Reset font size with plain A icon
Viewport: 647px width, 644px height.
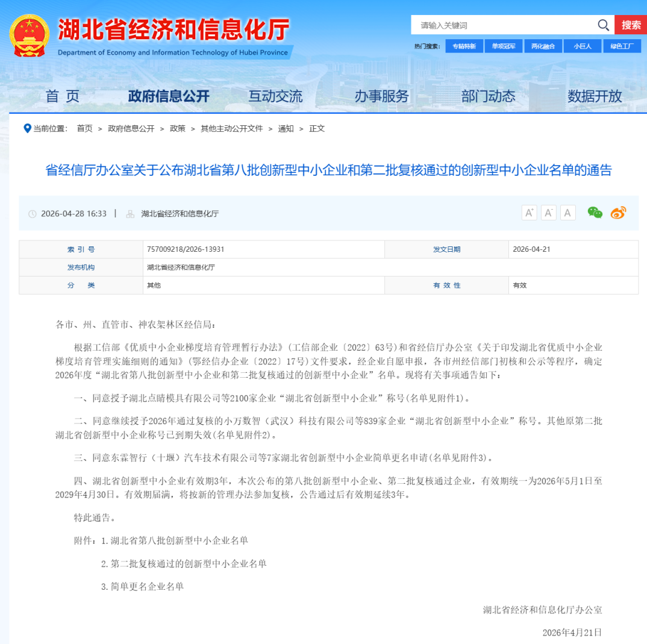pyautogui.click(x=567, y=213)
